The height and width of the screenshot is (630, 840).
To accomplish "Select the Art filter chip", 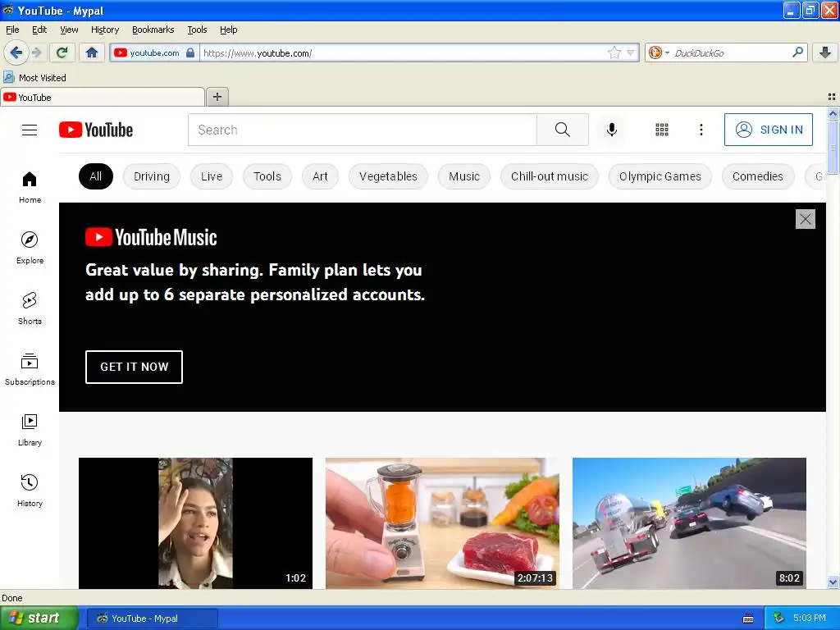I will pyautogui.click(x=320, y=176).
